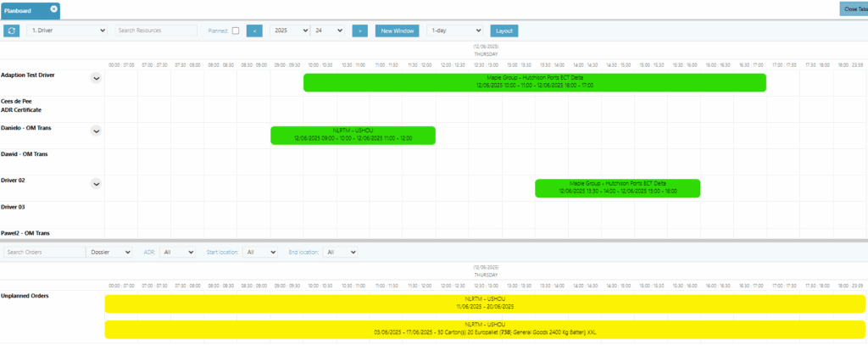Screen dimensions: 868x345
Task: Open the 2025 year dropdown
Action: click(288, 31)
